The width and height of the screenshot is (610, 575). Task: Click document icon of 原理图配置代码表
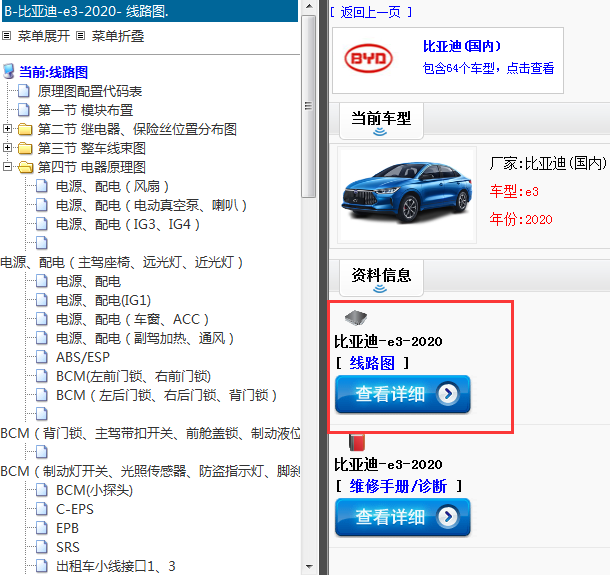[x=24, y=91]
